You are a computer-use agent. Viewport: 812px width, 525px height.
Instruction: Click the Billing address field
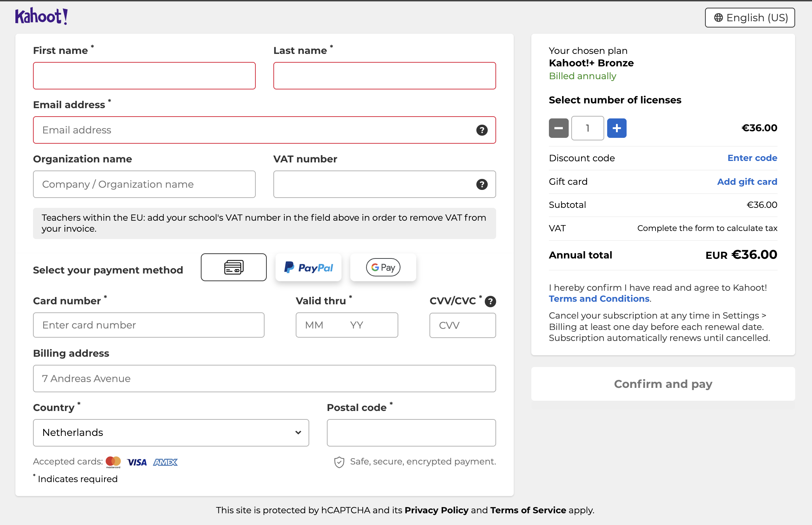[265, 379]
